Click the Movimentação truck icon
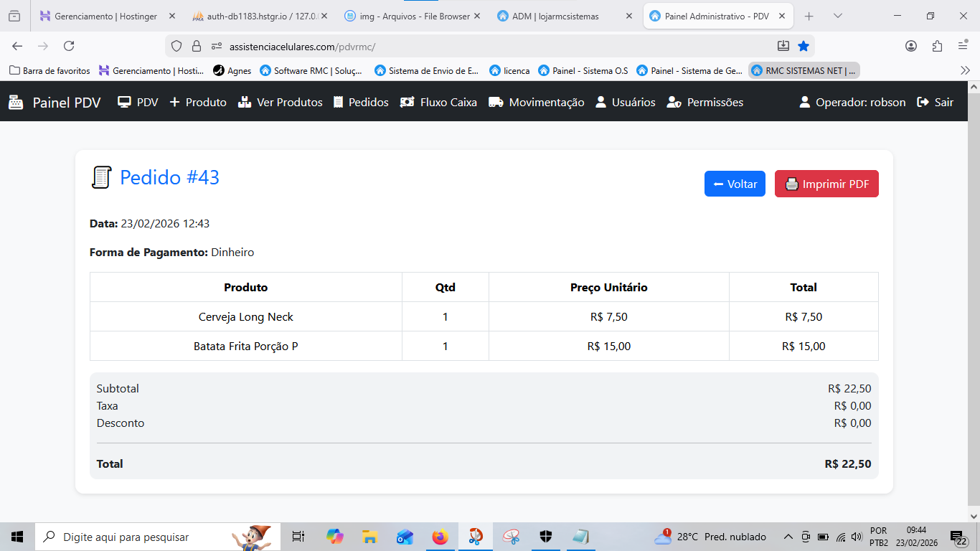This screenshot has height=551, width=980. (496, 103)
